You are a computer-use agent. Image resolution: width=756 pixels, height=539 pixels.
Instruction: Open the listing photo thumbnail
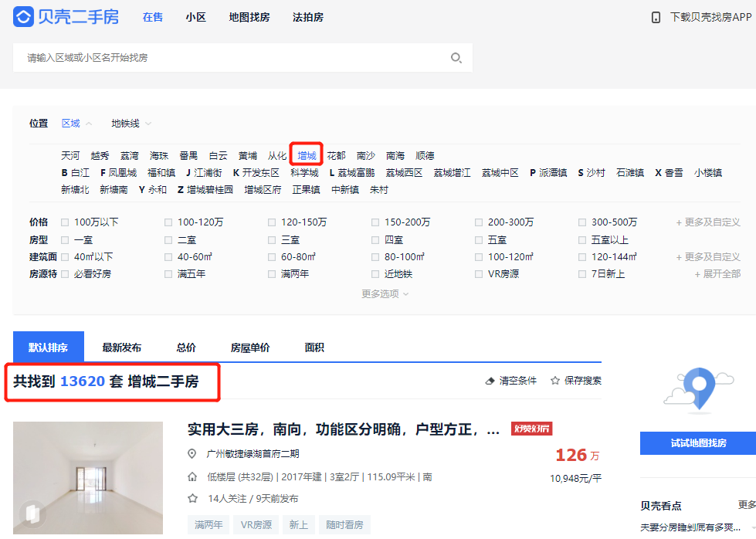click(x=88, y=478)
